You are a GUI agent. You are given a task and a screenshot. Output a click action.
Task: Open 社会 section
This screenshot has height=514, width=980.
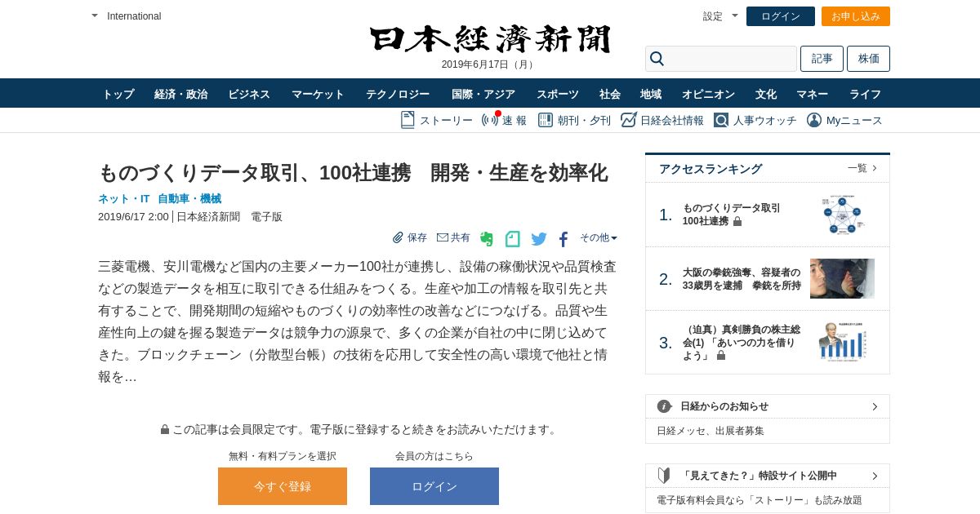coord(610,94)
